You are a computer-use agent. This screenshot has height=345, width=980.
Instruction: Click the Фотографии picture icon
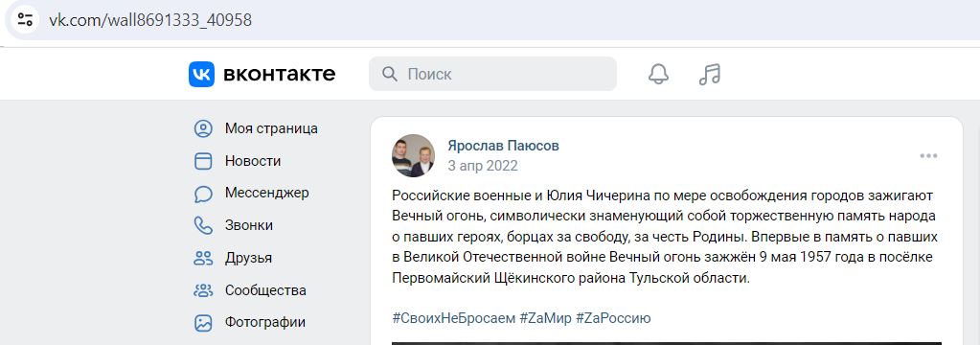coord(203,323)
